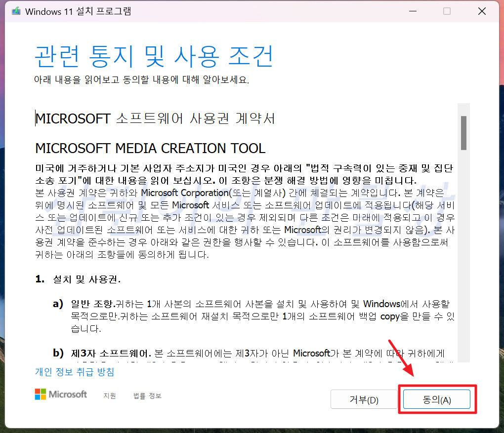Click the maximize button in title bar
Viewport: 504px width, 433px height.
pyautogui.click(x=447, y=11)
